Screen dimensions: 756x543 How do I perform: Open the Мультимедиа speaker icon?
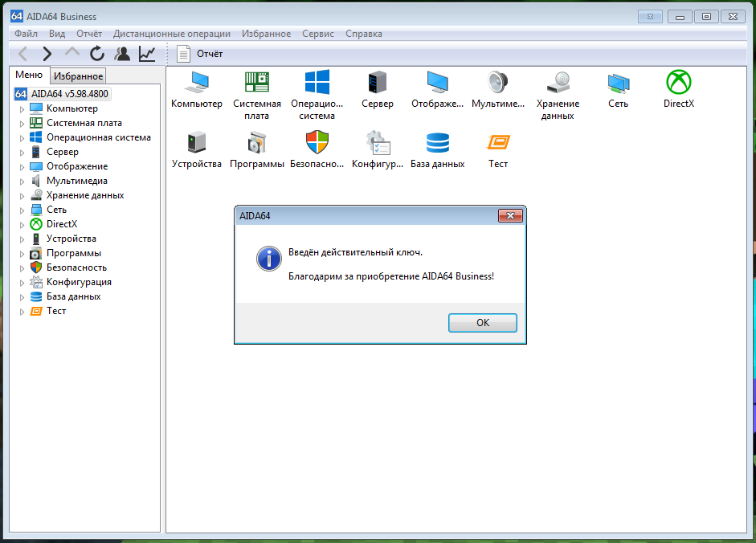(x=497, y=83)
